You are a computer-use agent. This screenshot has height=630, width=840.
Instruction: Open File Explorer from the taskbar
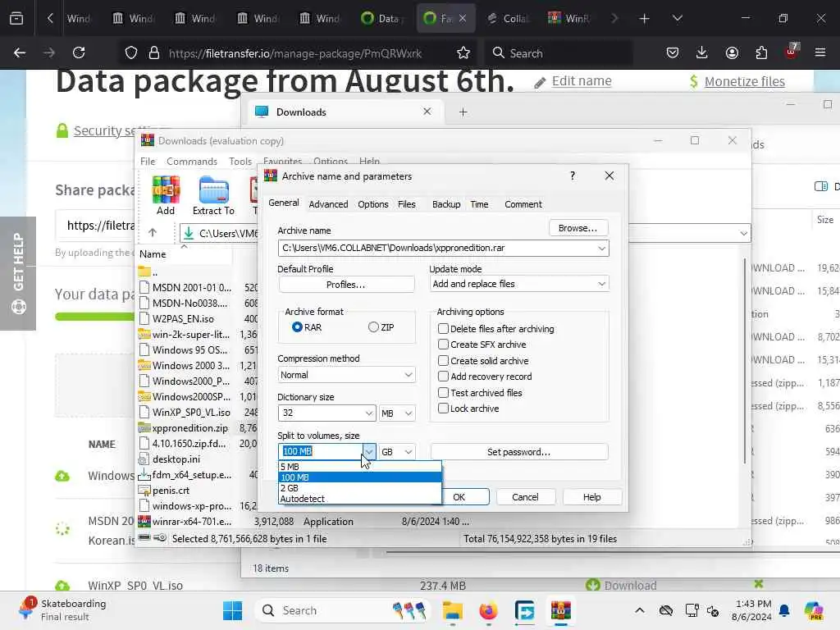click(453, 610)
